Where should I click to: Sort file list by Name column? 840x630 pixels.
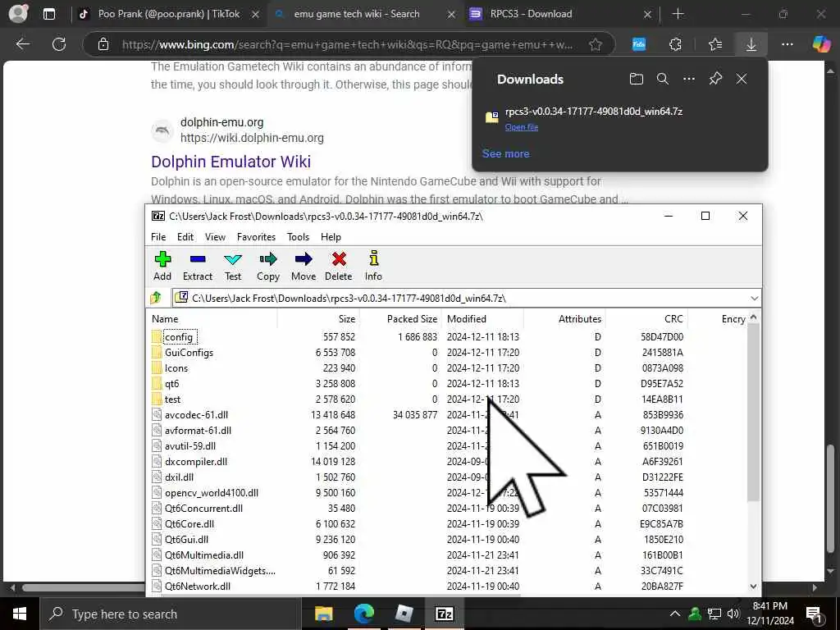click(x=212, y=319)
